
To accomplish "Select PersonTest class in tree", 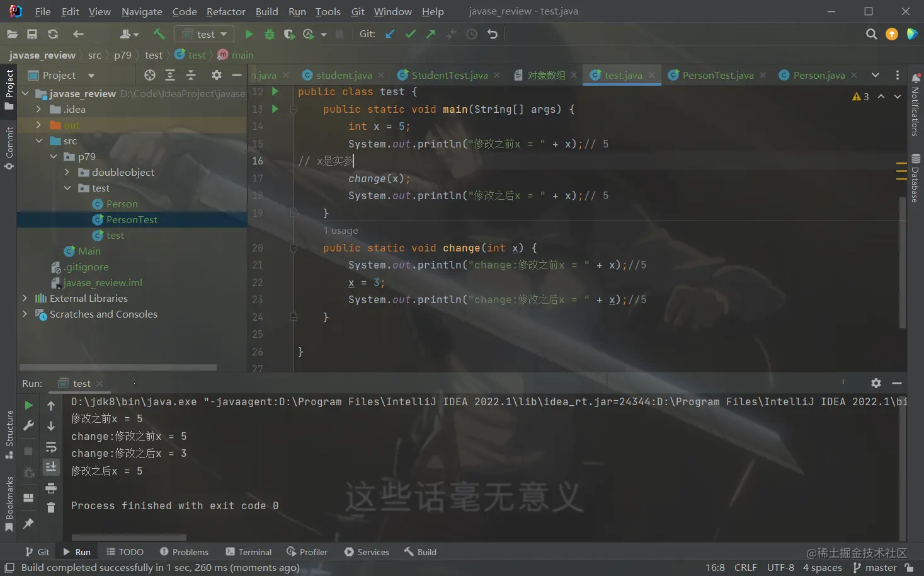I will 132,219.
